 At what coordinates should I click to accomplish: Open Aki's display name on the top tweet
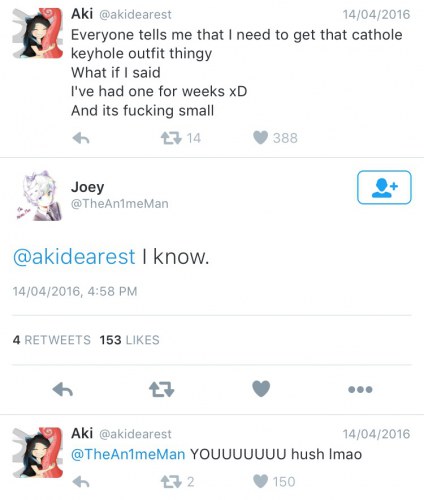coord(82,14)
